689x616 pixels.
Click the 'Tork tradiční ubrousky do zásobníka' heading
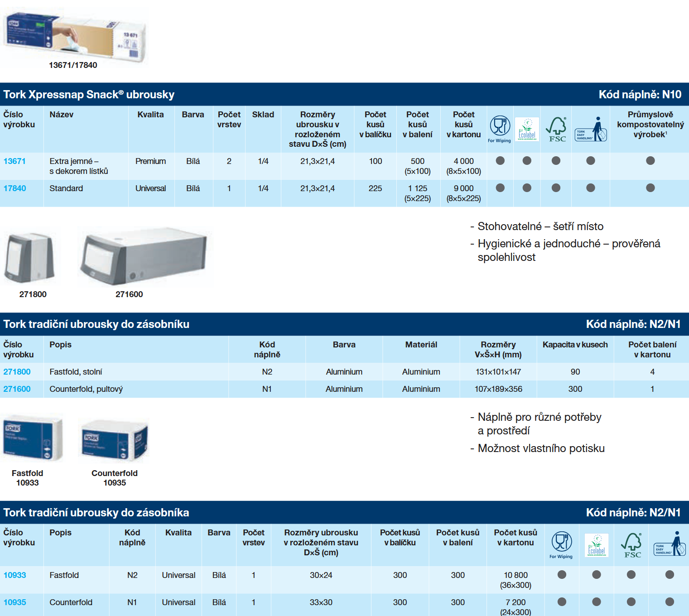click(96, 513)
